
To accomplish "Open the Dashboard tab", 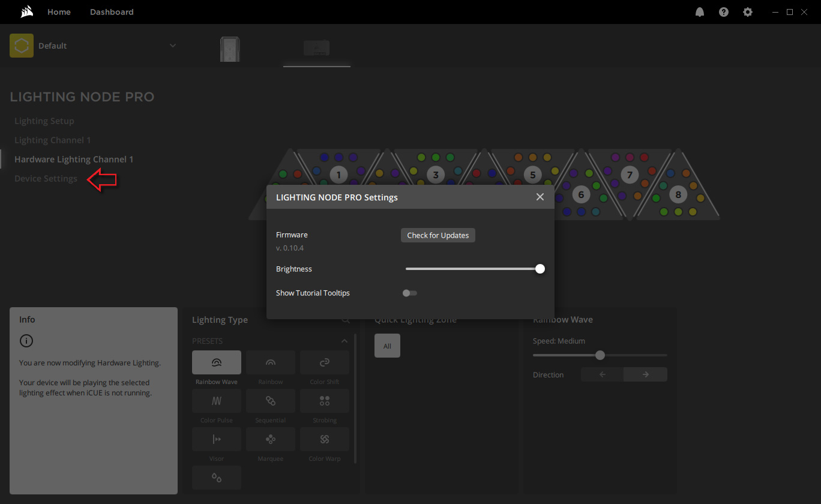I will [112, 12].
